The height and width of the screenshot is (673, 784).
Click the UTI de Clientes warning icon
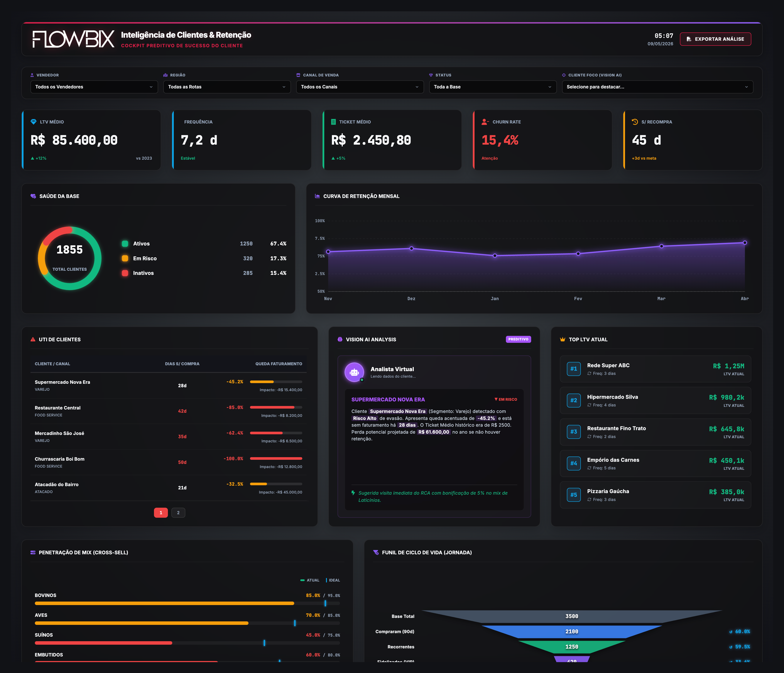[33, 340]
